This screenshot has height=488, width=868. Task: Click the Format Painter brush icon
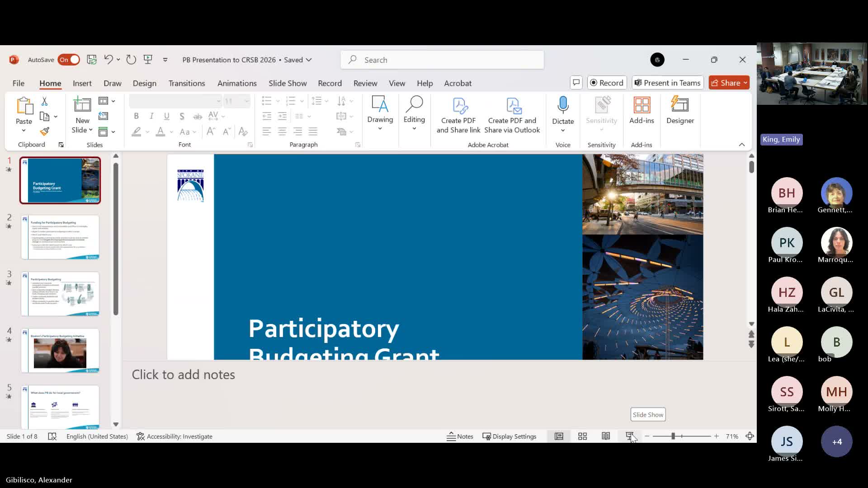point(44,131)
